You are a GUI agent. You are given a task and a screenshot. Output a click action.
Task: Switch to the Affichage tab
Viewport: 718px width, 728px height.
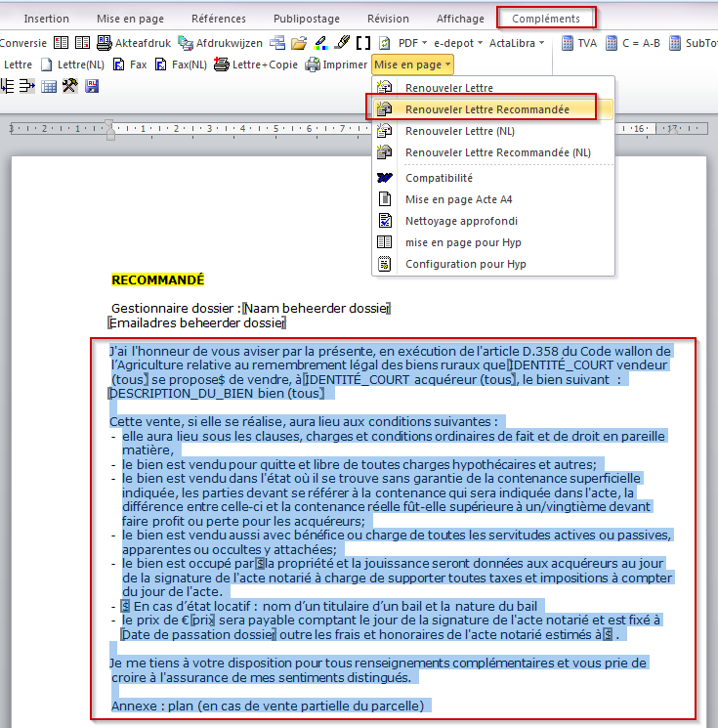(x=460, y=19)
